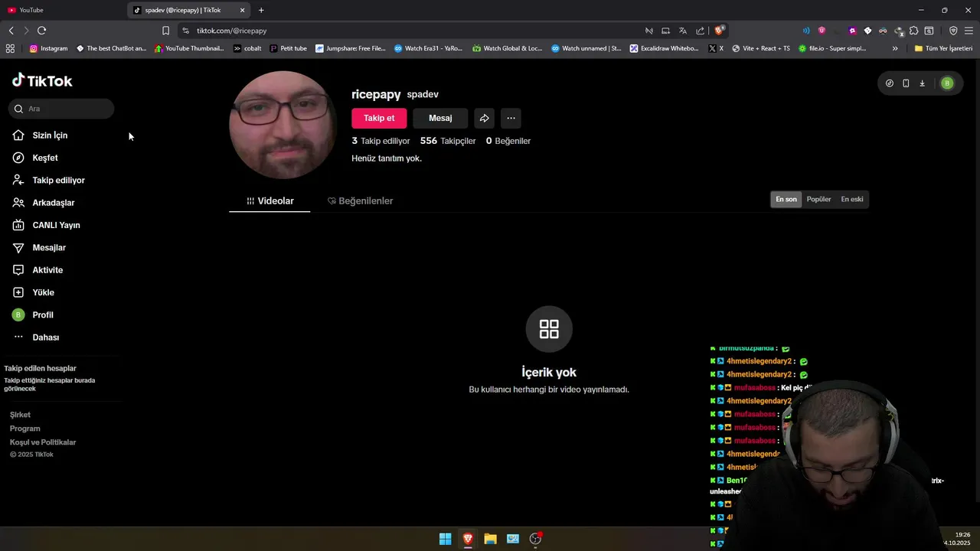
Task: Open Vite + React + TS bookmark
Action: (761, 48)
